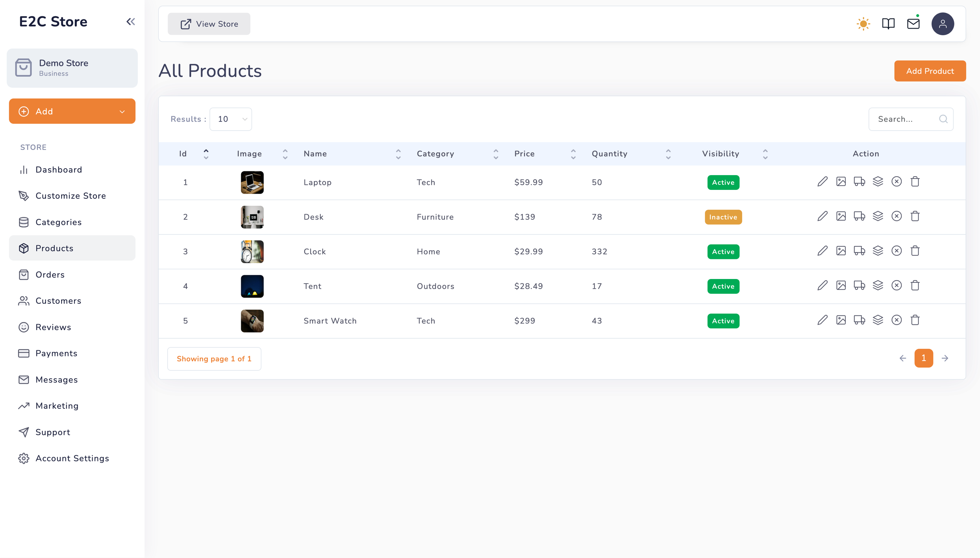Open Orders in the sidebar
The height and width of the screenshot is (558, 980).
coord(50,275)
